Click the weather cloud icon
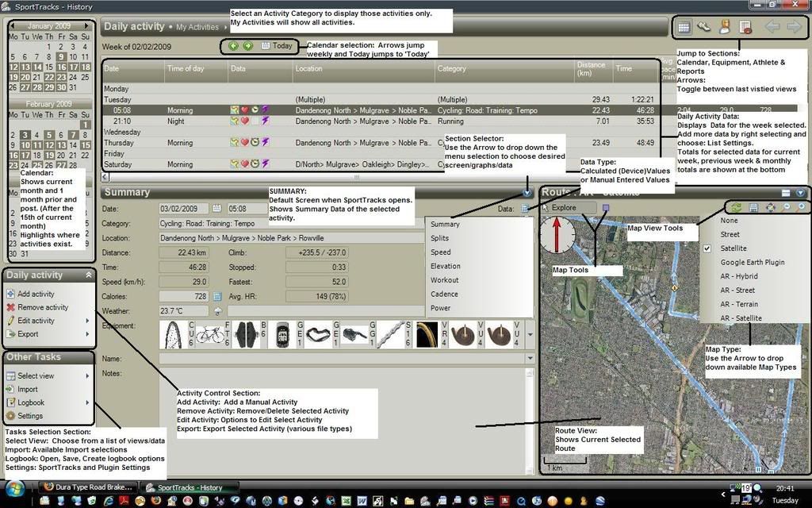 pyautogui.click(x=217, y=311)
